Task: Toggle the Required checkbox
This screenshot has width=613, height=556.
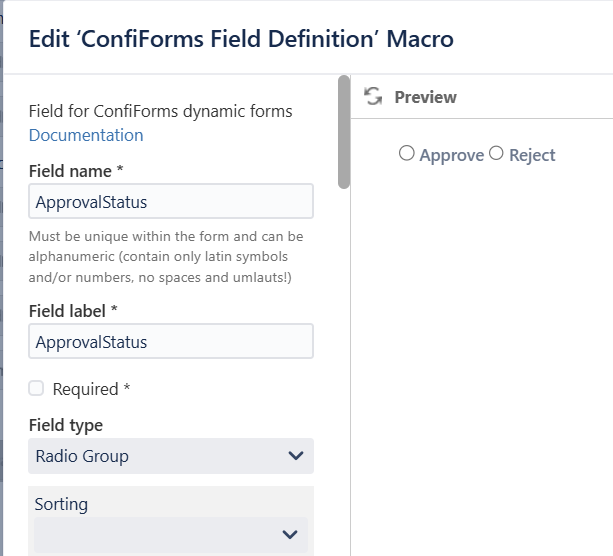Action: (36, 388)
